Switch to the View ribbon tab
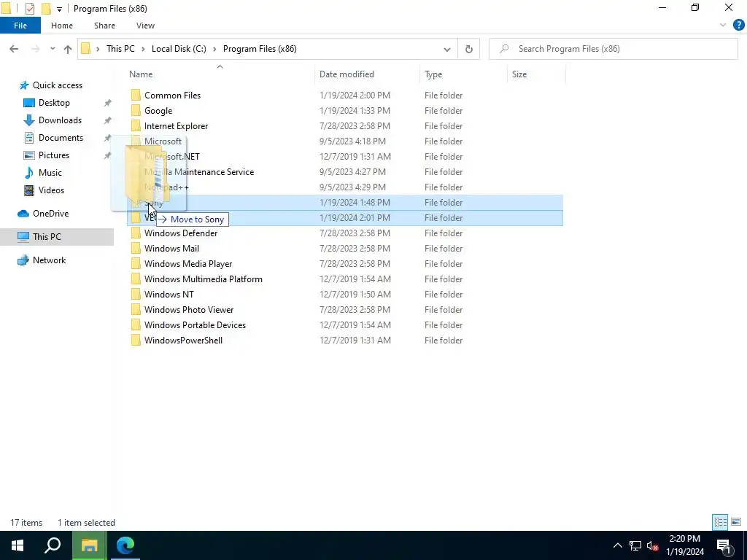This screenshot has width=747, height=560. coord(145,26)
